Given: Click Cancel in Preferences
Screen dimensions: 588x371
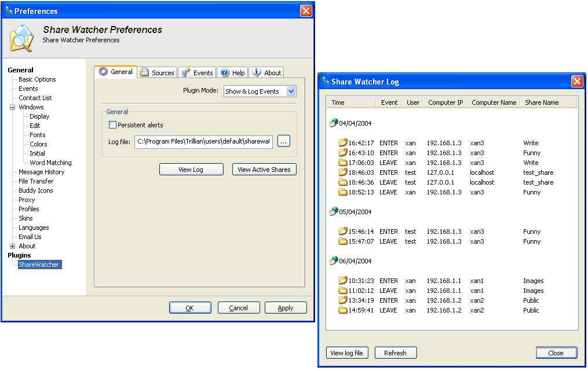Looking at the screenshot, I should point(239,308).
